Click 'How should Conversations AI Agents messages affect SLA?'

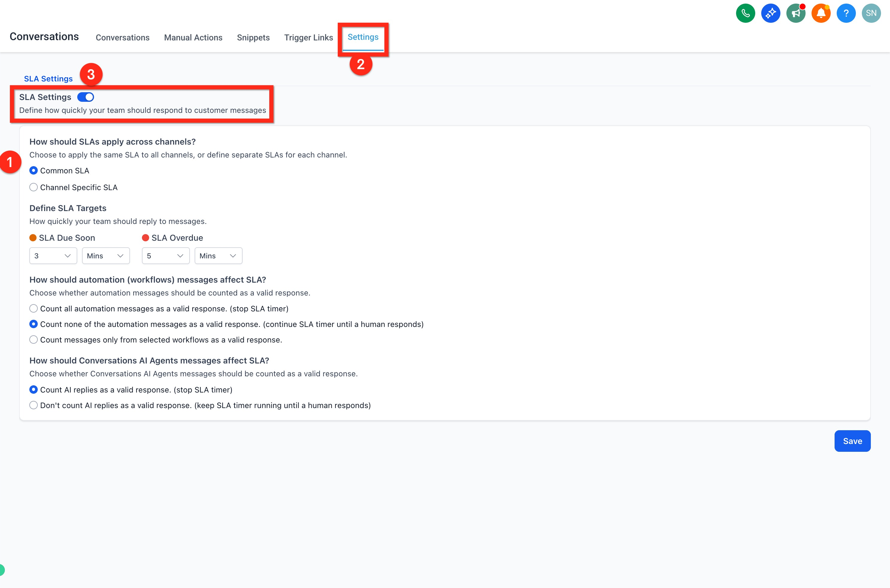149,360
